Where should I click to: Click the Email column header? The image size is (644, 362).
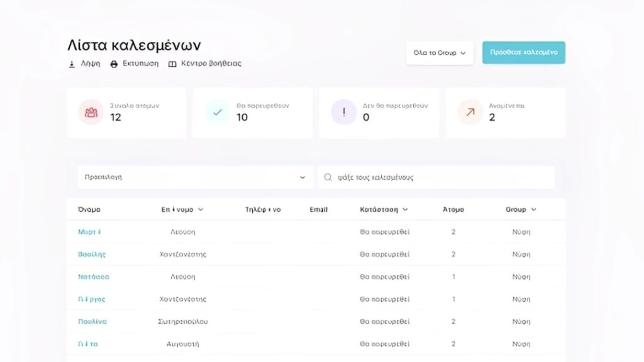point(319,210)
